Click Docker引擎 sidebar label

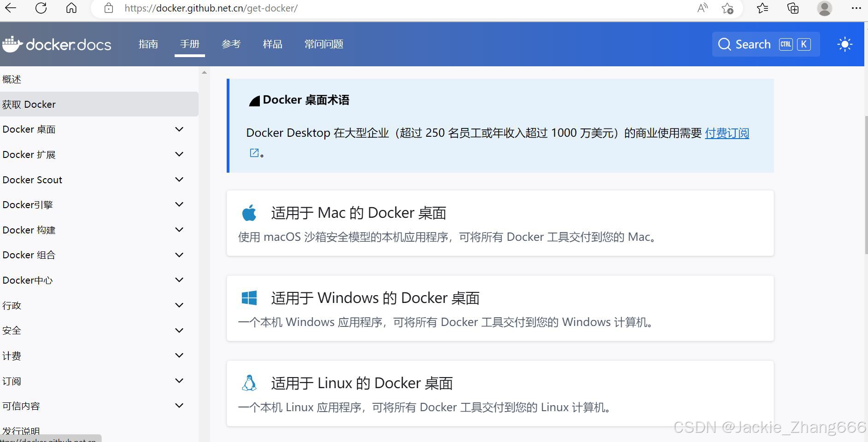tap(28, 204)
